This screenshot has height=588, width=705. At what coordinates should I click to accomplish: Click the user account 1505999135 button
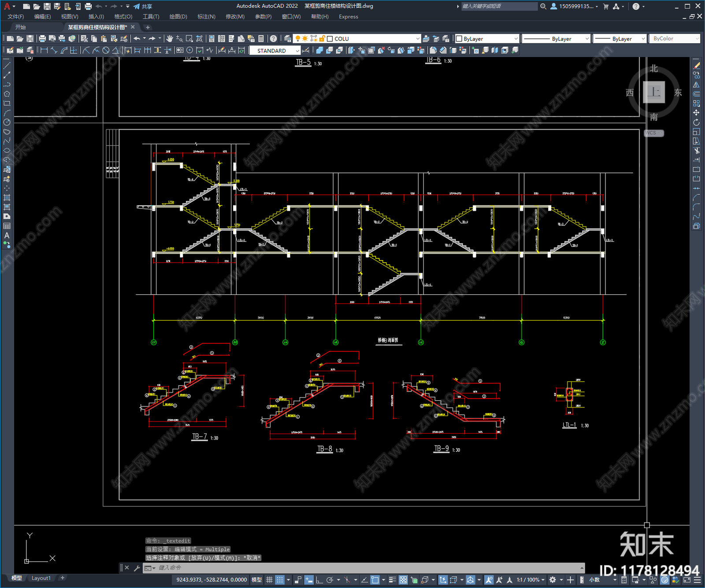click(574, 6)
